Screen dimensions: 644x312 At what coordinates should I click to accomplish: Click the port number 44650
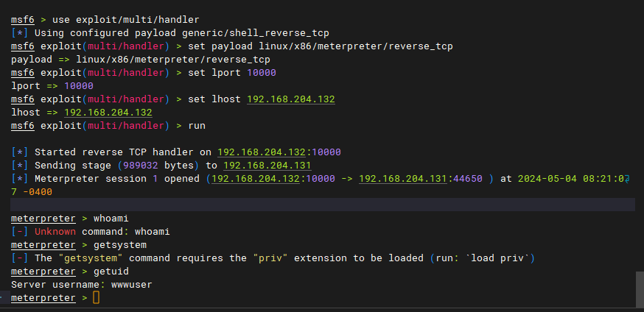467,179
